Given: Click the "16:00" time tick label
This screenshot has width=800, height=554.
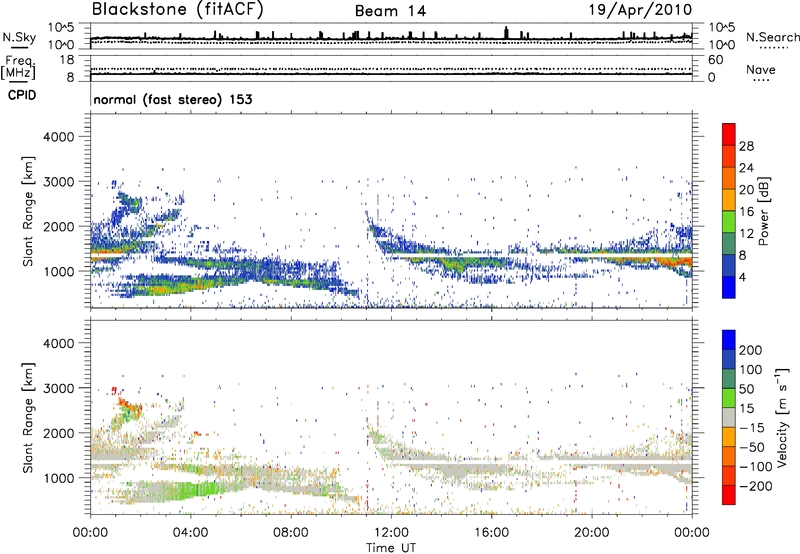Looking at the screenshot, I should (491, 533).
